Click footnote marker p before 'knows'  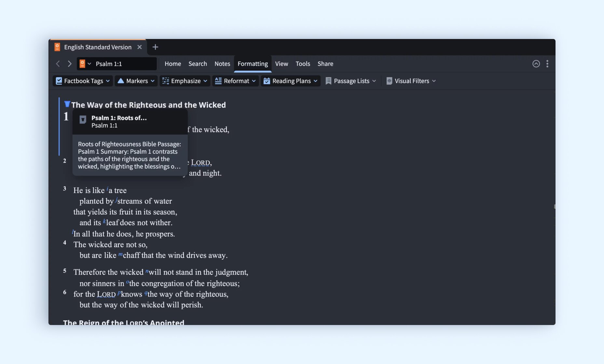click(x=119, y=293)
